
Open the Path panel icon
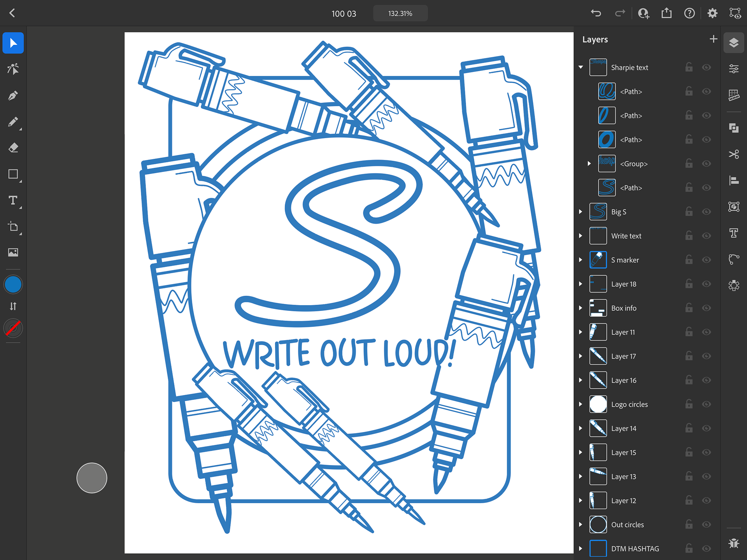(x=734, y=259)
